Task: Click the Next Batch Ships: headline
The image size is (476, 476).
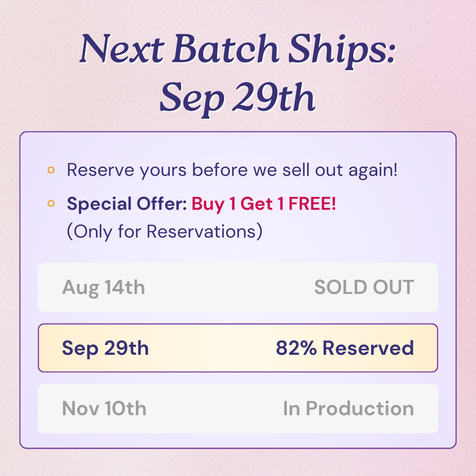Action: coord(237,49)
